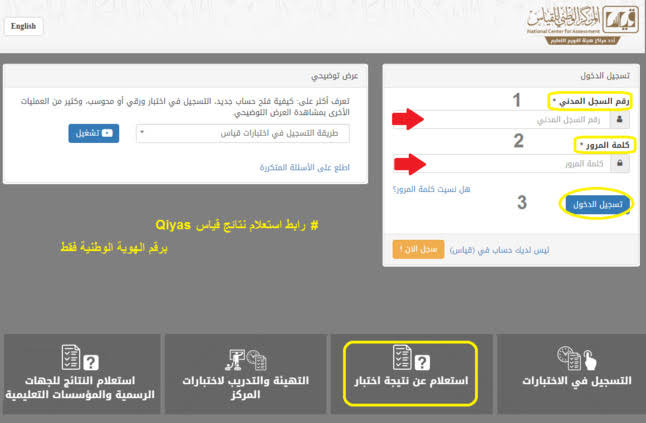Open the test registration tile (التسجيل في الاختبارات)
This screenshot has height=423, width=646.
pyautogui.click(x=571, y=374)
